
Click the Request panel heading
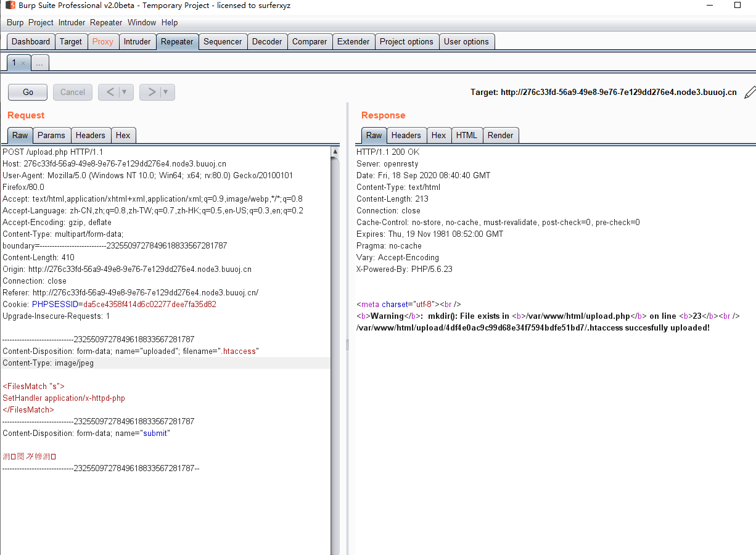tap(26, 115)
